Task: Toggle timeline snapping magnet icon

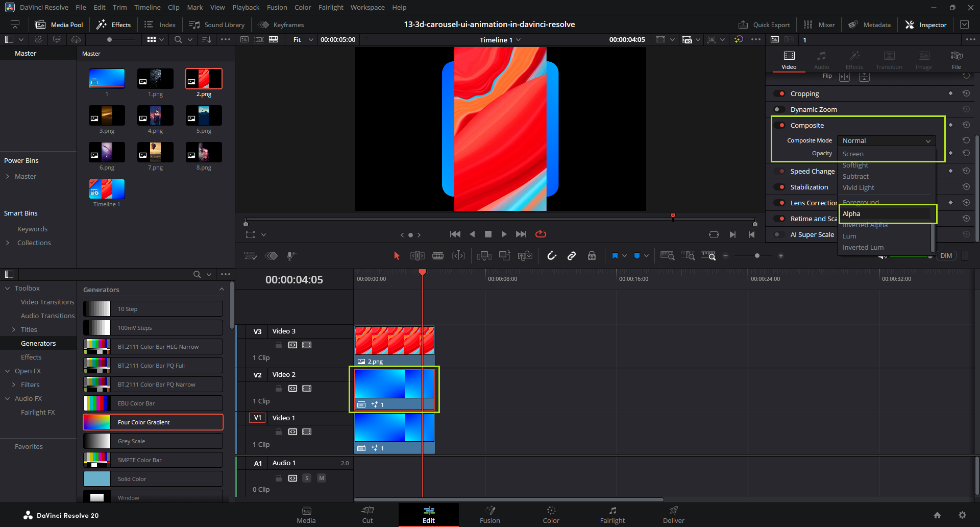Action: coord(552,256)
